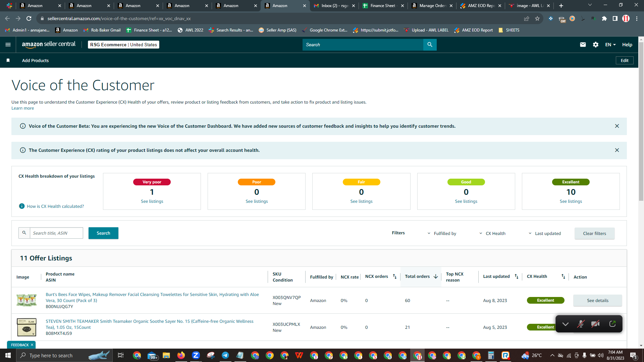Clear filters button
The image size is (644, 362).
click(594, 233)
